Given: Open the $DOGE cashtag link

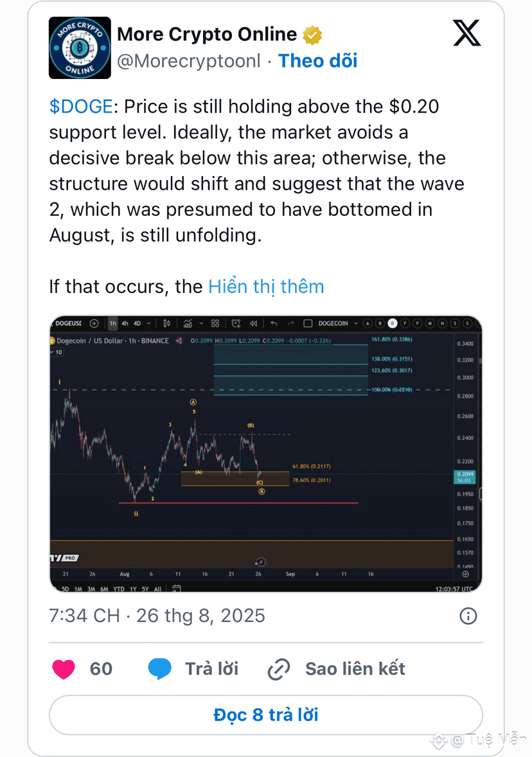Looking at the screenshot, I should click(x=81, y=106).
